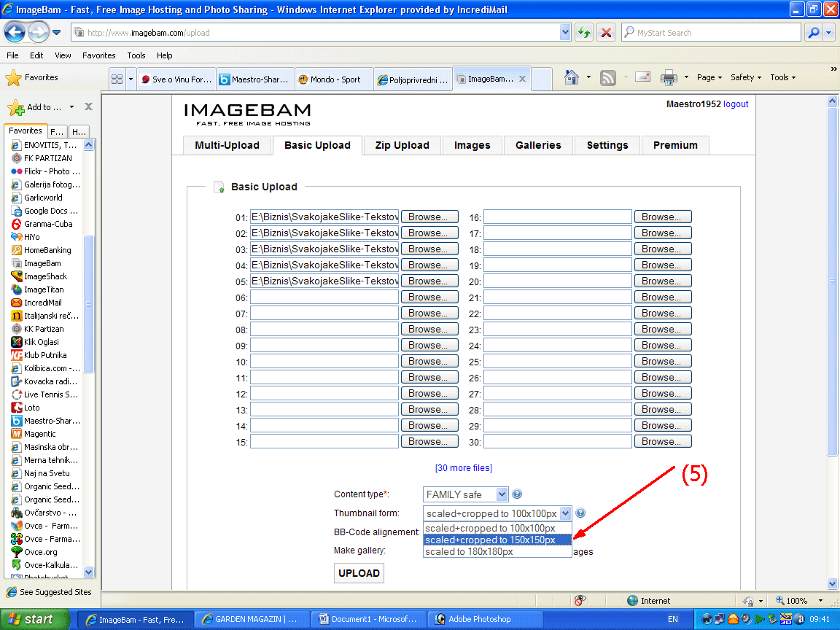The height and width of the screenshot is (630, 840).
Task: Click the RSS feeds icon
Action: pos(607,78)
